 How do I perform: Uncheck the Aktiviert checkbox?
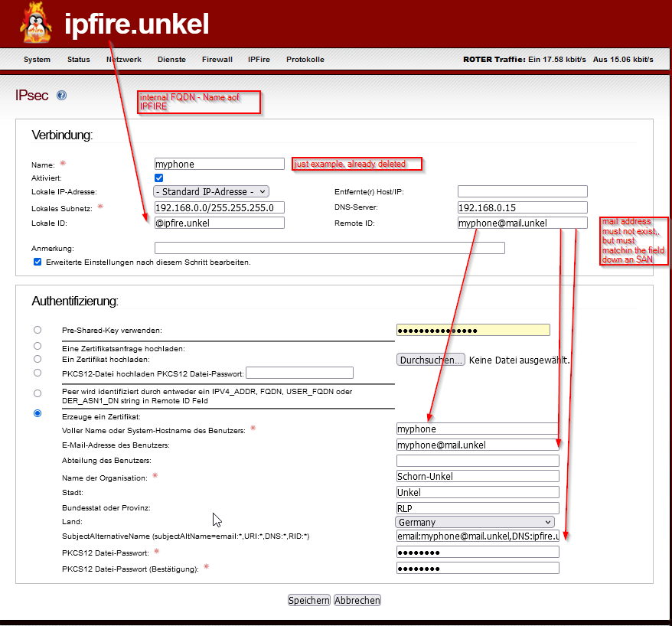click(159, 178)
